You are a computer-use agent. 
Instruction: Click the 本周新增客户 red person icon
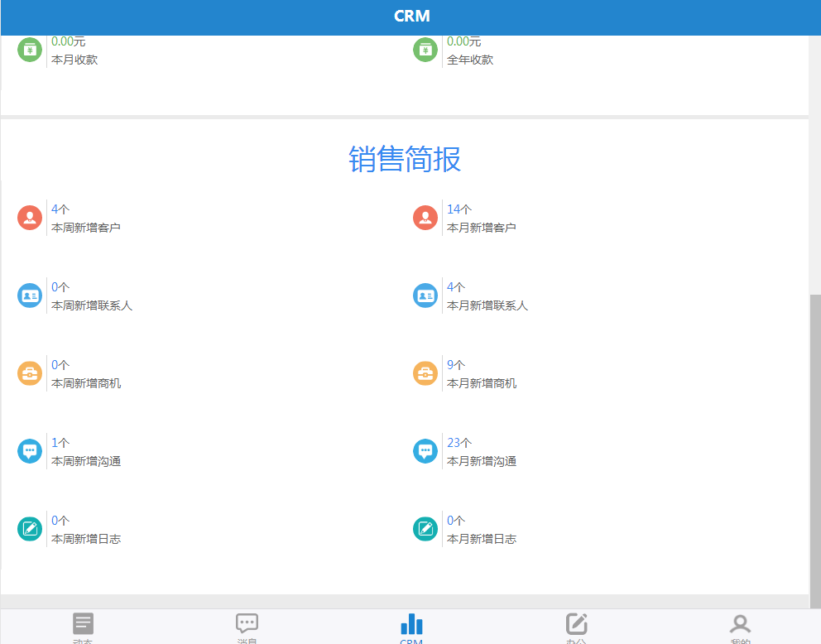(30, 218)
